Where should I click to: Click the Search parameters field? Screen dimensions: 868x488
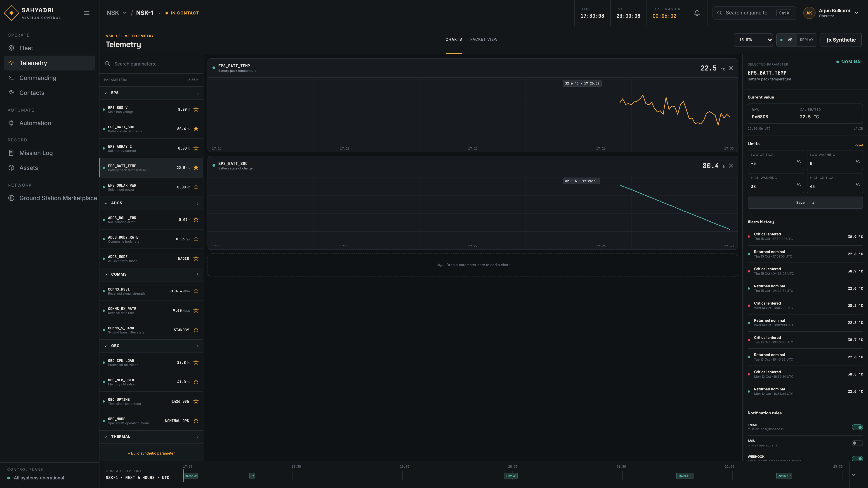pos(151,64)
